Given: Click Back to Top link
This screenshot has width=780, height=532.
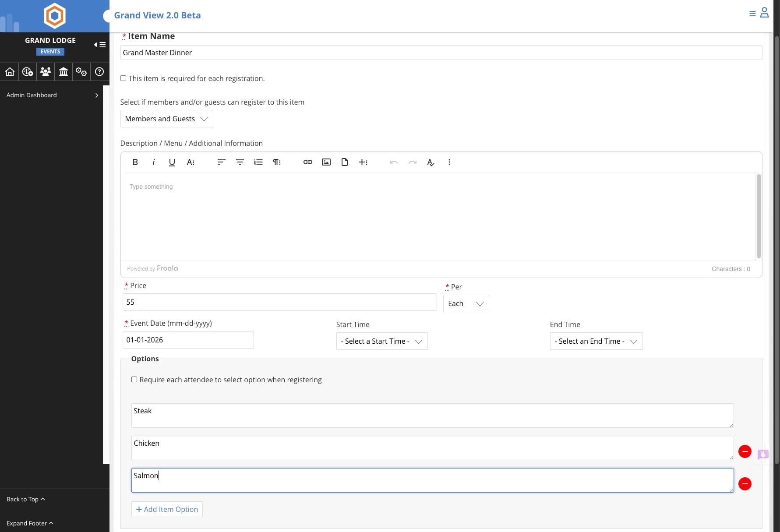Looking at the screenshot, I should [26, 499].
